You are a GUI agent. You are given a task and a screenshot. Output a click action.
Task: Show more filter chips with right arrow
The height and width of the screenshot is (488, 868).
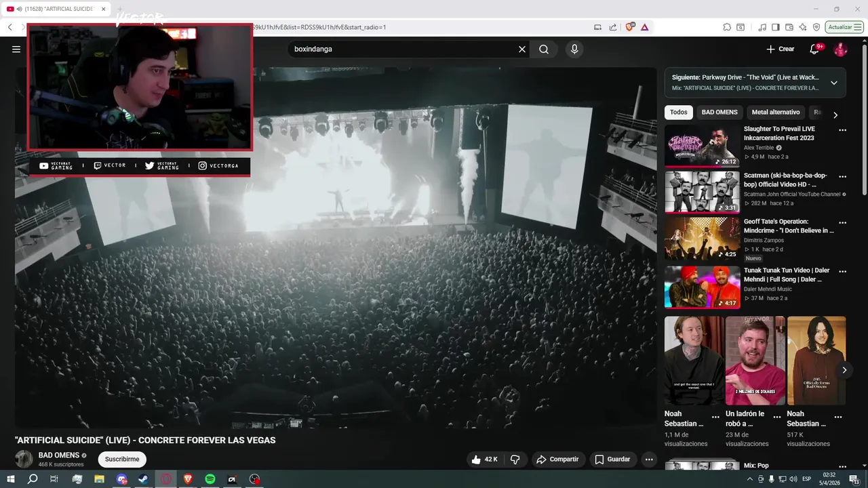point(835,115)
